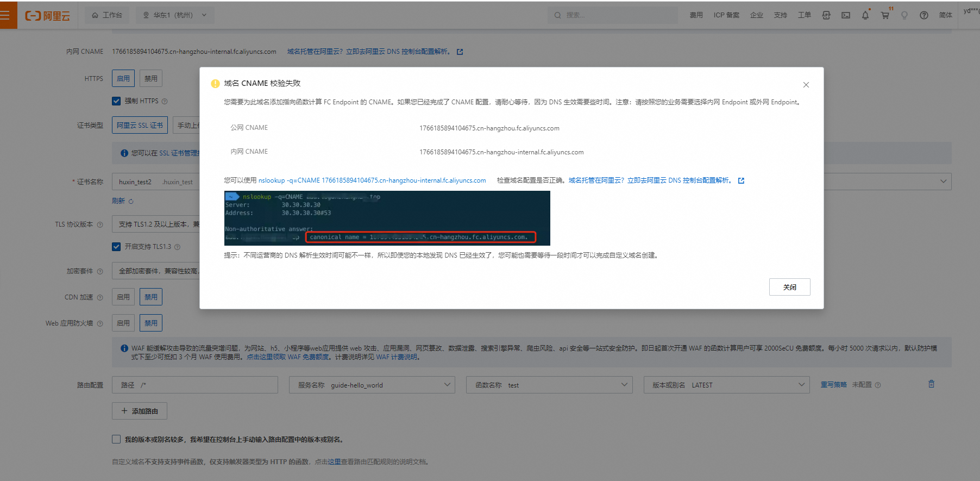Viewport: 980px width, 481px height.
Task: Select 启用 for Web 应用防火墙
Action: (x=123, y=323)
